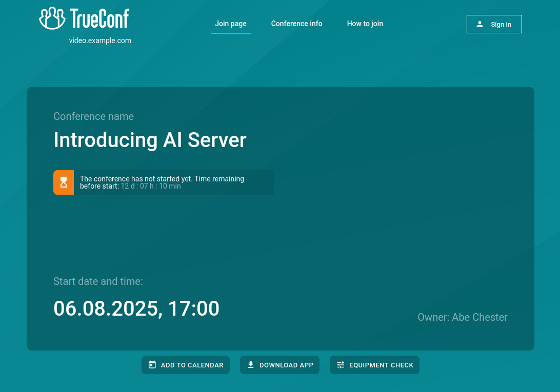Click the conference title Introducing AI Server
This screenshot has width=560, height=392.
150,140
